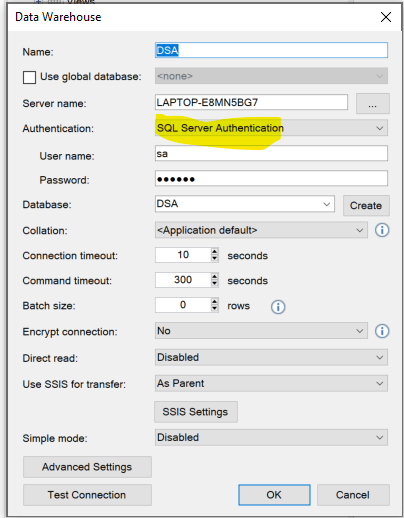Decrease the Command timeout spinner value
The width and height of the screenshot is (404, 518).
pyautogui.click(x=215, y=284)
